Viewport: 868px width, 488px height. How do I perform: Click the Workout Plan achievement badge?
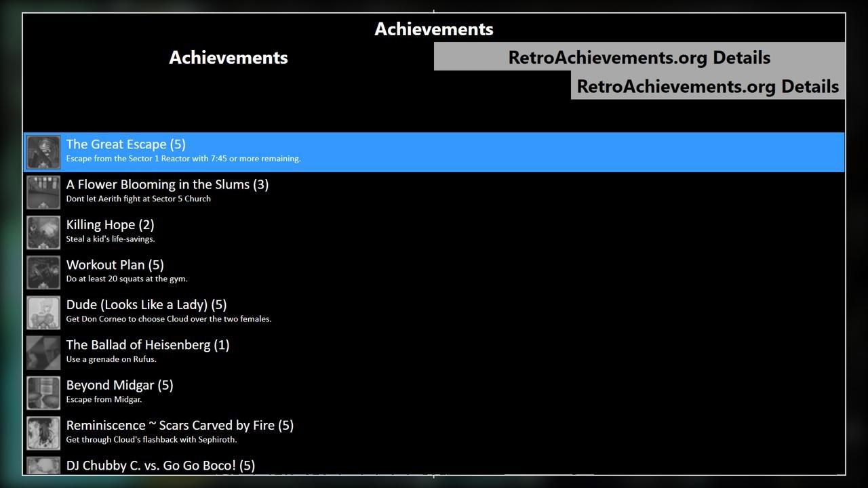point(43,272)
